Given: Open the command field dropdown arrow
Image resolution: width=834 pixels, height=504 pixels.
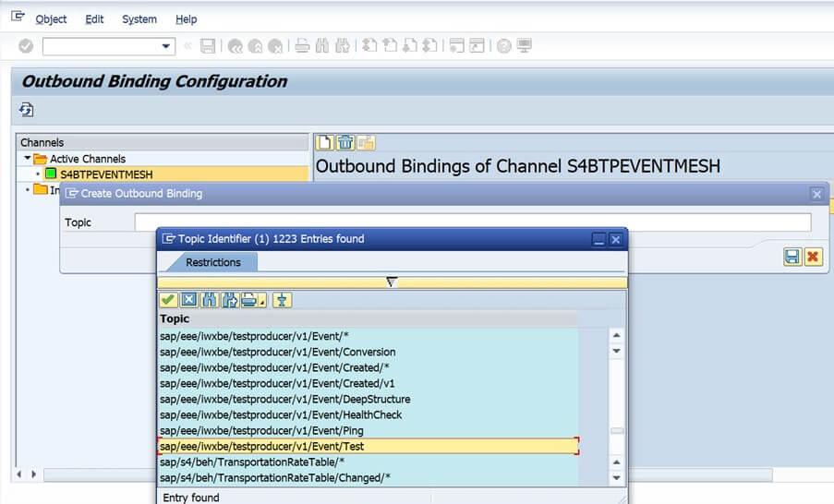Looking at the screenshot, I should 166,46.
